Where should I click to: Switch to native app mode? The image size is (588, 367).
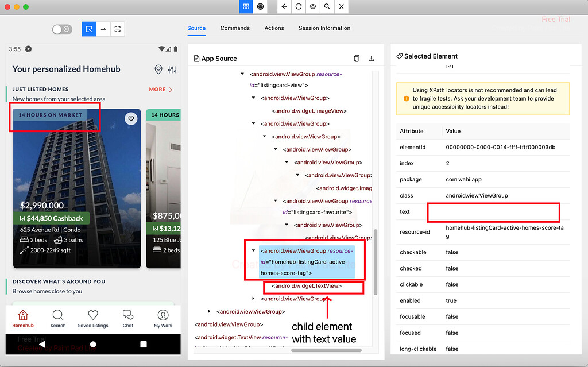click(x=246, y=6)
